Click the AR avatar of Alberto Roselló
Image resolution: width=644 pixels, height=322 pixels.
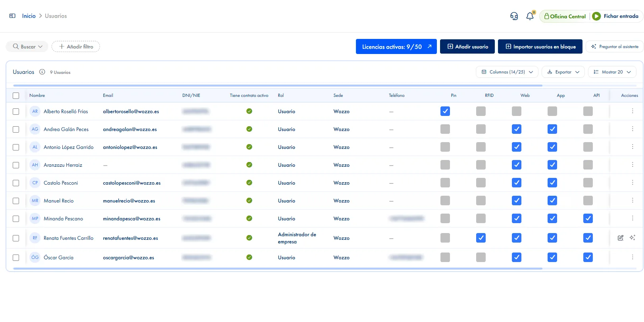(x=35, y=111)
